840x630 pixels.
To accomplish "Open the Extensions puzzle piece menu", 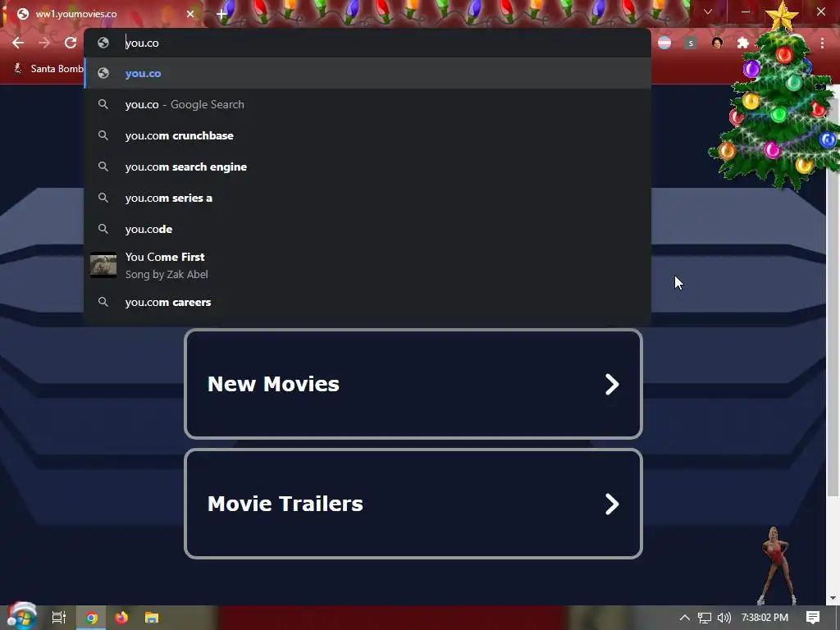I will (743, 43).
